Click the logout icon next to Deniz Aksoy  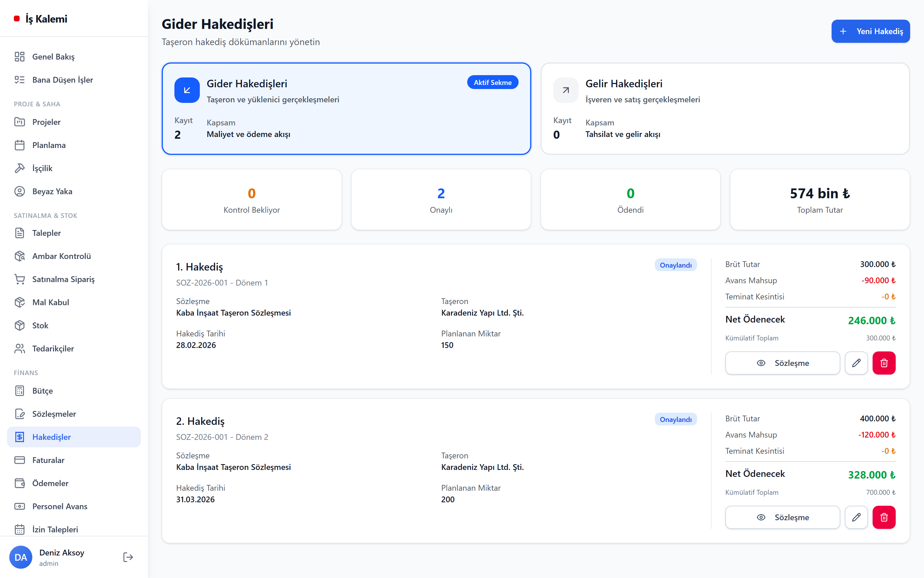[128, 557]
